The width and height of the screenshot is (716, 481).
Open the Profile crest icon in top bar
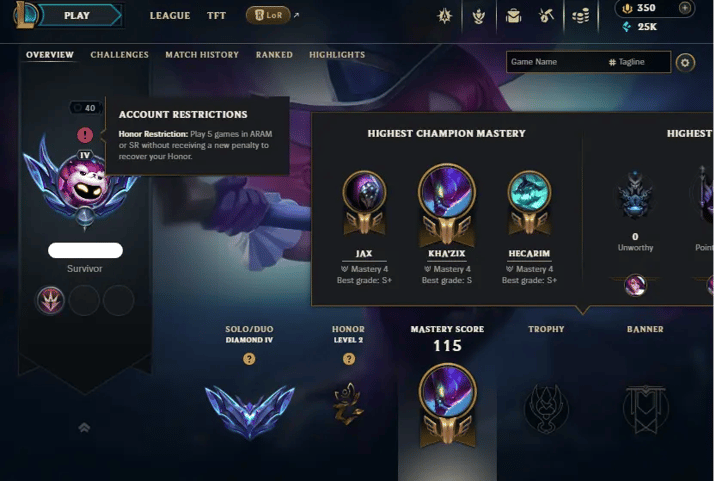tap(479, 16)
